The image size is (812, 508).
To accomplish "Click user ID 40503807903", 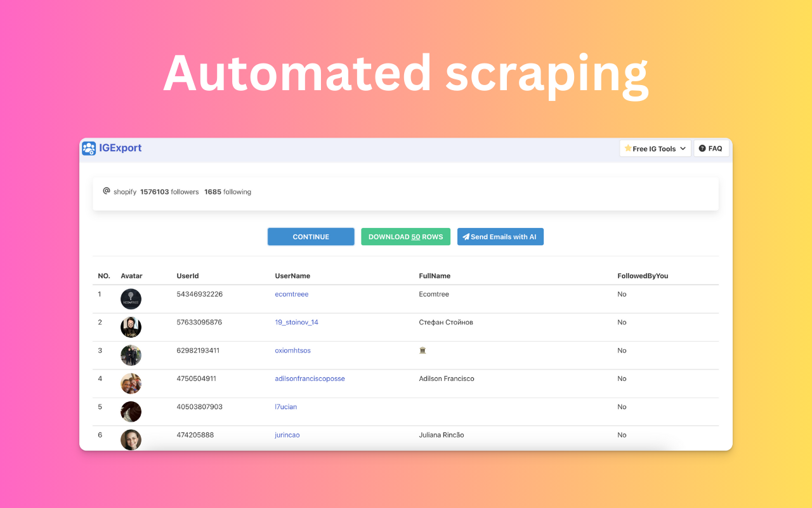I will 200,406.
